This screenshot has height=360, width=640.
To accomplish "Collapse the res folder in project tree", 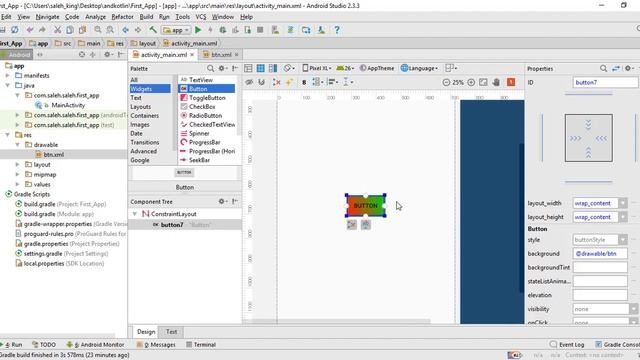I will (8, 135).
